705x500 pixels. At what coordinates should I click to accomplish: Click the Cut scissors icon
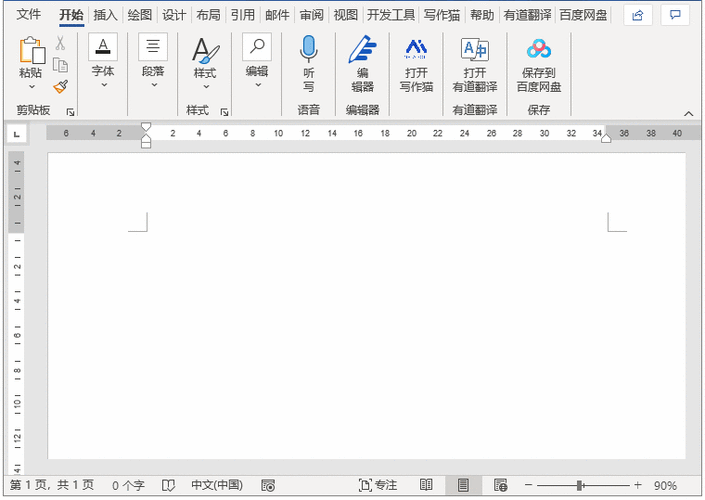click(x=60, y=43)
